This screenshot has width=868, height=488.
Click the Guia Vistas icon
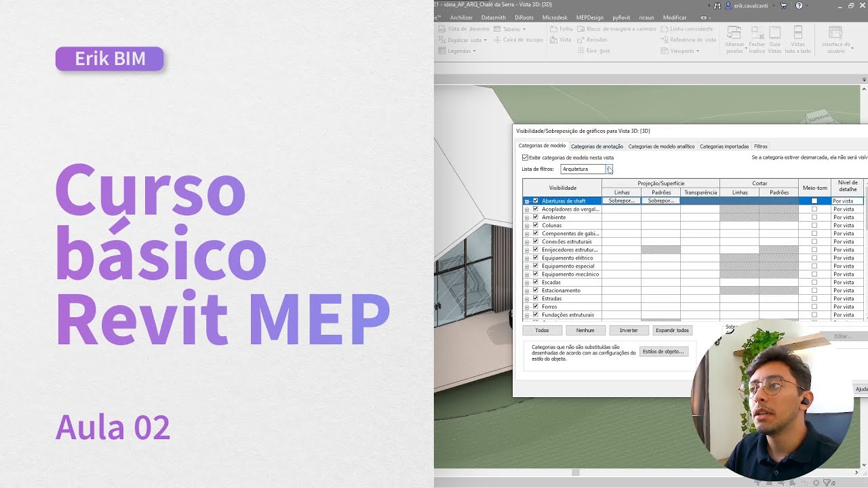tap(774, 34)
